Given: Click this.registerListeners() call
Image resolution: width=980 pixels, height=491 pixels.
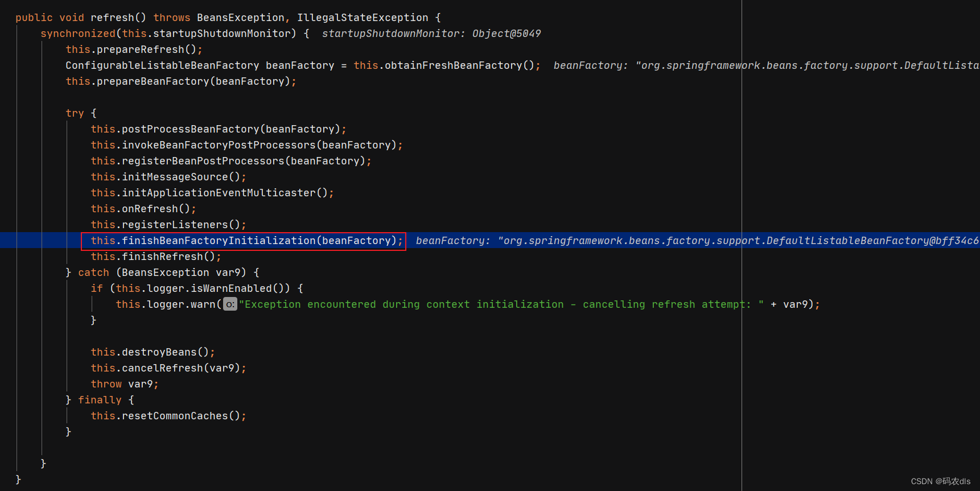Looking at the screenshot, I should 168,225.
